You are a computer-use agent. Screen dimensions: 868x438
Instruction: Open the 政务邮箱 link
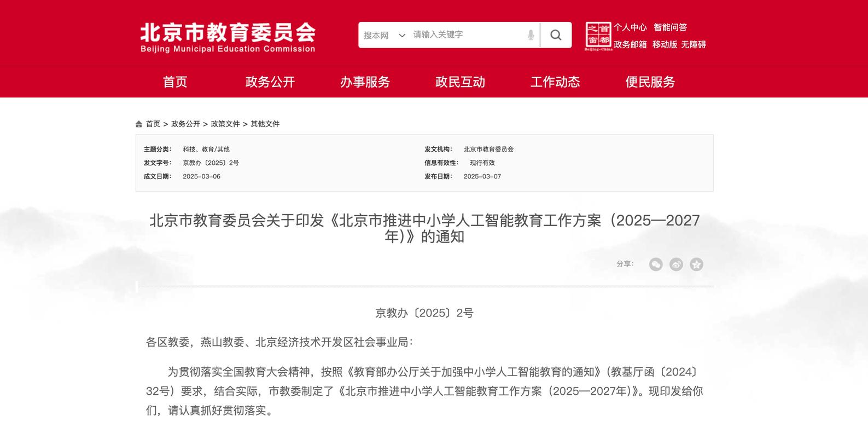pyautogui.click(x=630, y=44)
